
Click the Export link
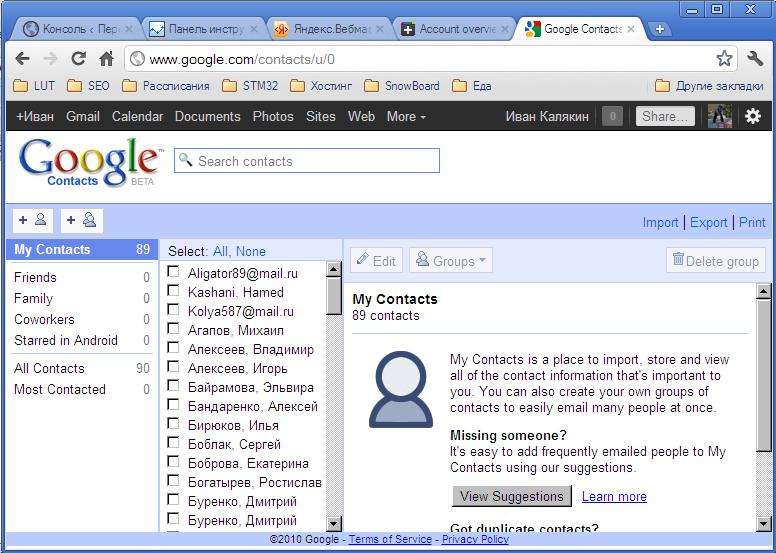pos(709,222)
